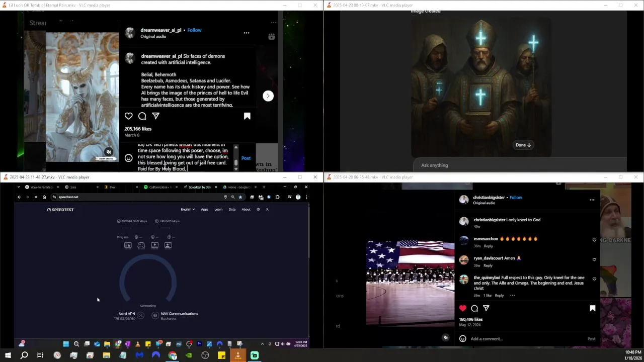
Task: Follow dreamweaver_ai_pl
Action: coord(194,30)
